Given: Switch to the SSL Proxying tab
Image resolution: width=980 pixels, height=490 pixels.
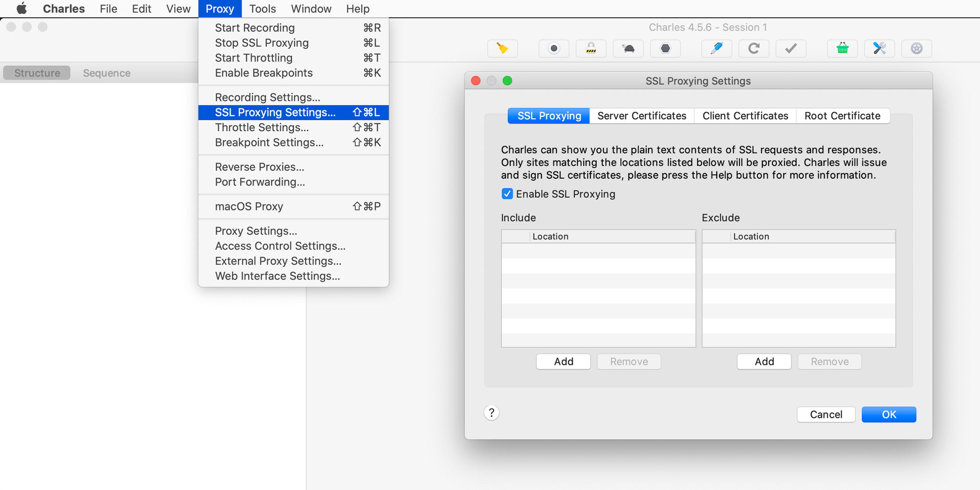Looking at the screenshot, I should pyautogui.click(x=549, y=116).
